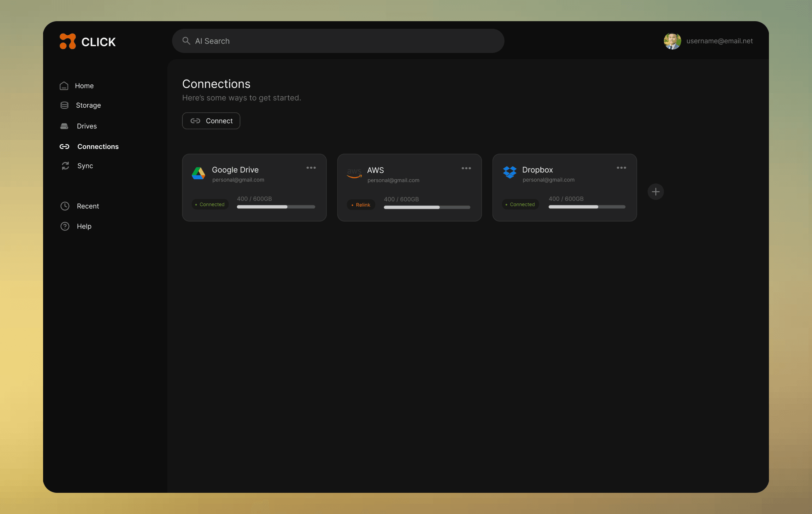Click the Dropbox logo icon
Screen dimensions: 812x514
coord(510,172)
